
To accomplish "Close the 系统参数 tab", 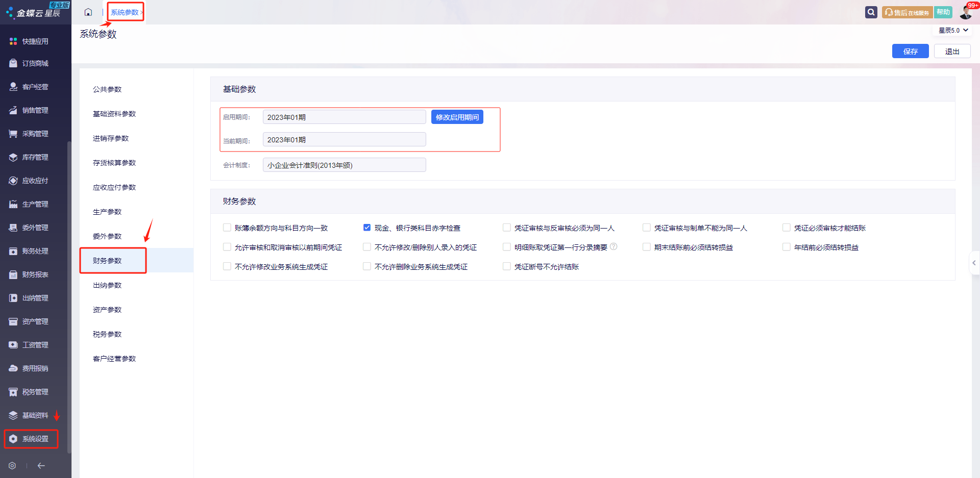I will point(141,12).
